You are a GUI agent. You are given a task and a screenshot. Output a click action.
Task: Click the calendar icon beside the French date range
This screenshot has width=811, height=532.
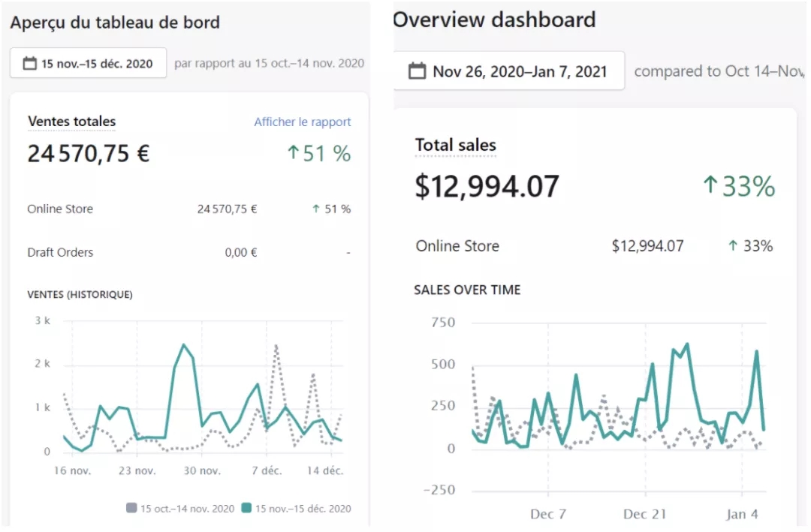[29, 63]
